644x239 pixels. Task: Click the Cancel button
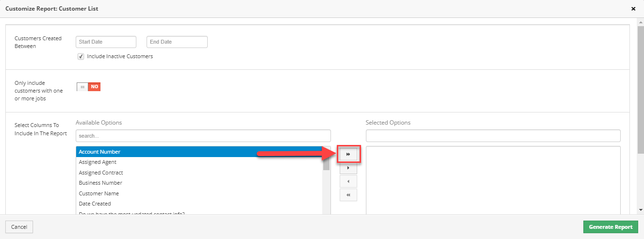click(19, 227)
